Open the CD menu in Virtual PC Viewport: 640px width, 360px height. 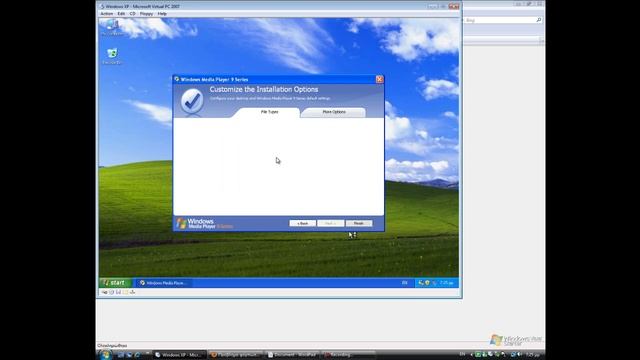133,14
